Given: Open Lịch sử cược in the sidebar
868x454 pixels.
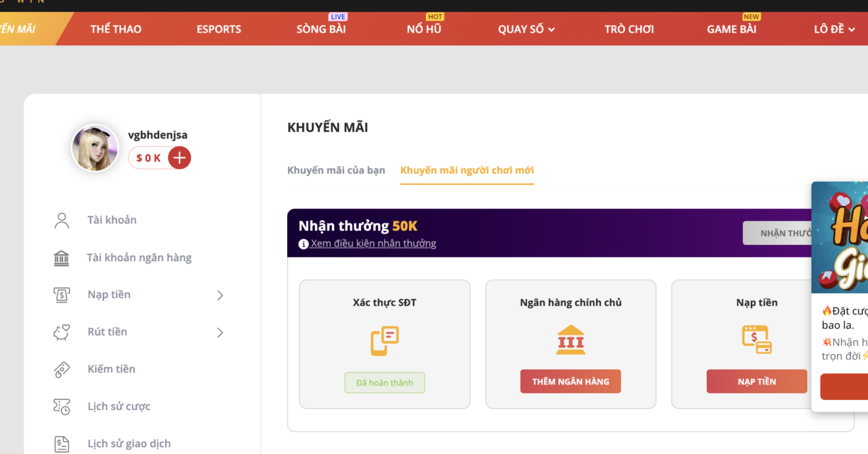Looking at the screenshot, I should coord(119,406).
